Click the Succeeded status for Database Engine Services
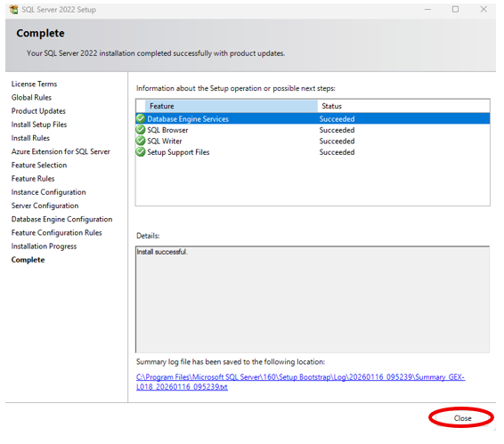 click(337, 119)
